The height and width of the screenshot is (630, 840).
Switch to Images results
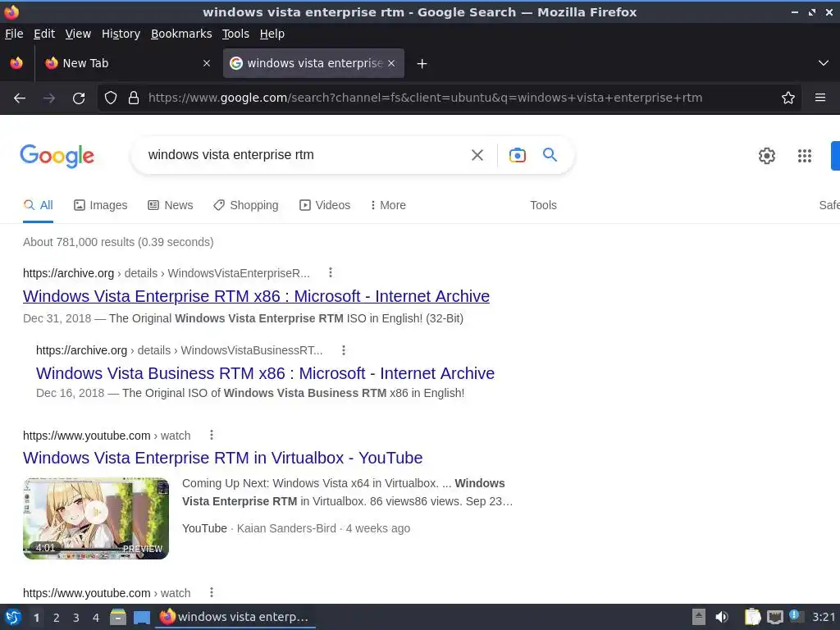point(101,205)
